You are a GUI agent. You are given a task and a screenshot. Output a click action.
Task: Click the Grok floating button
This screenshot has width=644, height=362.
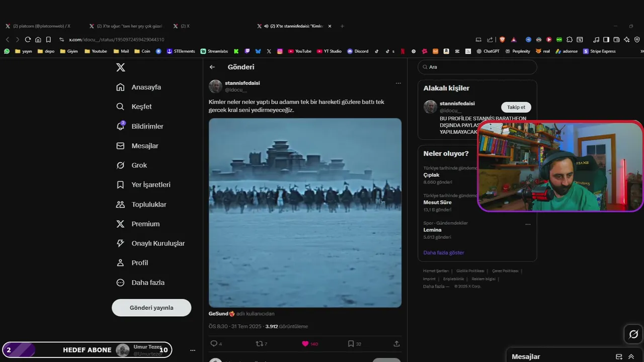pos(633,334)
